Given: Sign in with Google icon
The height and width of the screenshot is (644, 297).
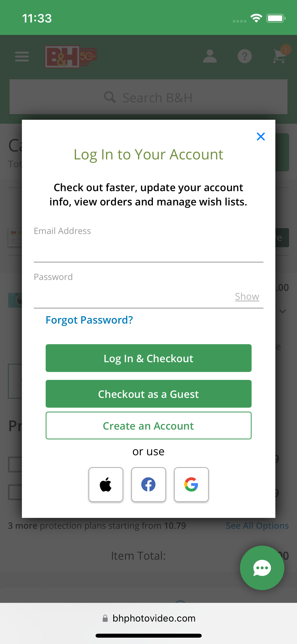Looking at the screenshot, I should tap(191, 484).
